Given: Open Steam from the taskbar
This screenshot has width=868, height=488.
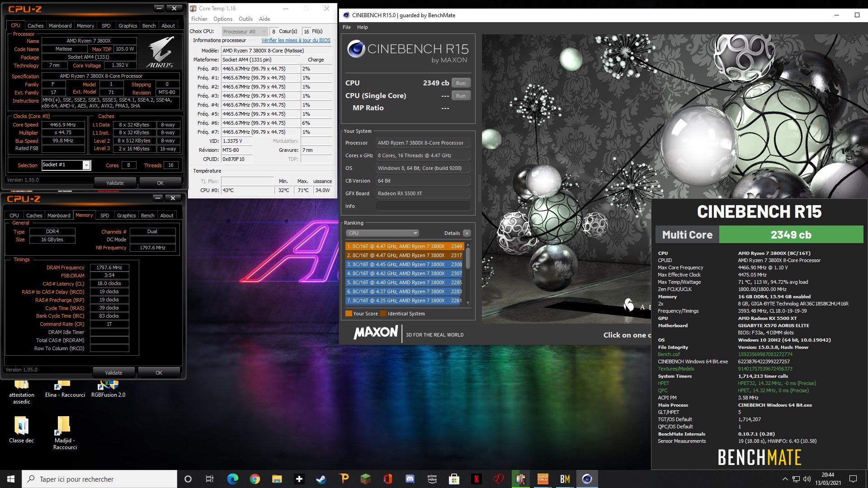Looking at the screenshot, I should coord(321,479).
